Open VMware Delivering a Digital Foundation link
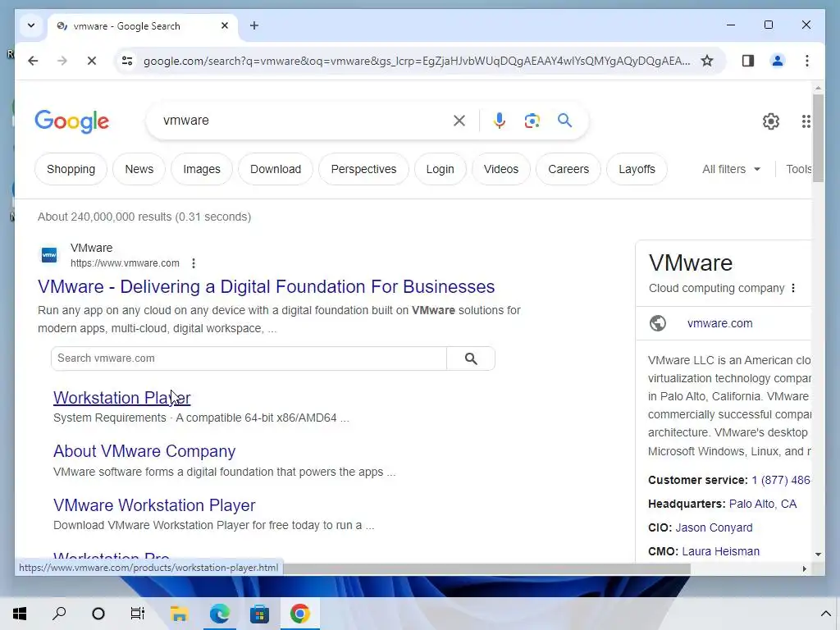840x630 pixels. (x=267, y=286)
